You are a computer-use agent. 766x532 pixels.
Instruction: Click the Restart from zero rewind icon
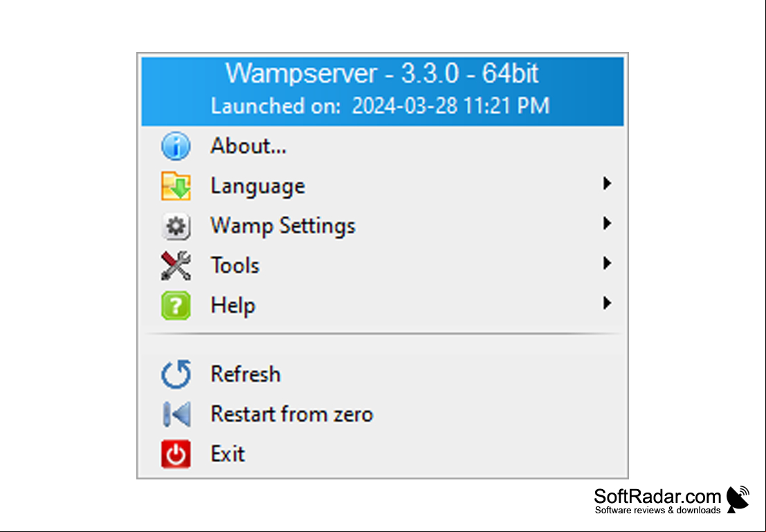tap(176, 414)
